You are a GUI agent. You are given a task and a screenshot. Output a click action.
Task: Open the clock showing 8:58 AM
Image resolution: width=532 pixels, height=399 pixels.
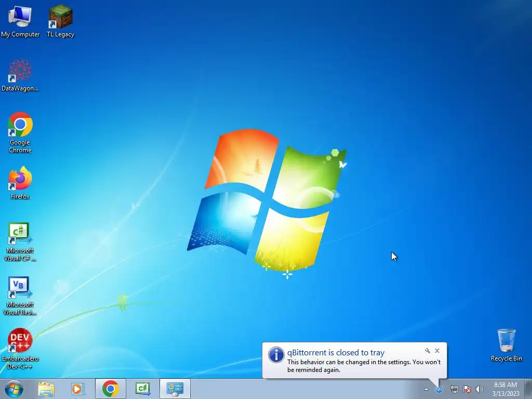click(506, 389)
